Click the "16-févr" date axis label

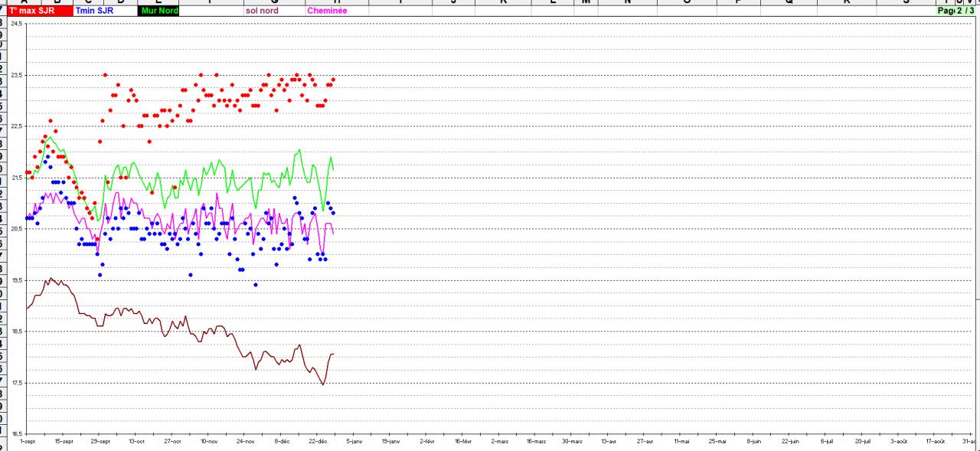pyautogui.click(x=463, y=442)
